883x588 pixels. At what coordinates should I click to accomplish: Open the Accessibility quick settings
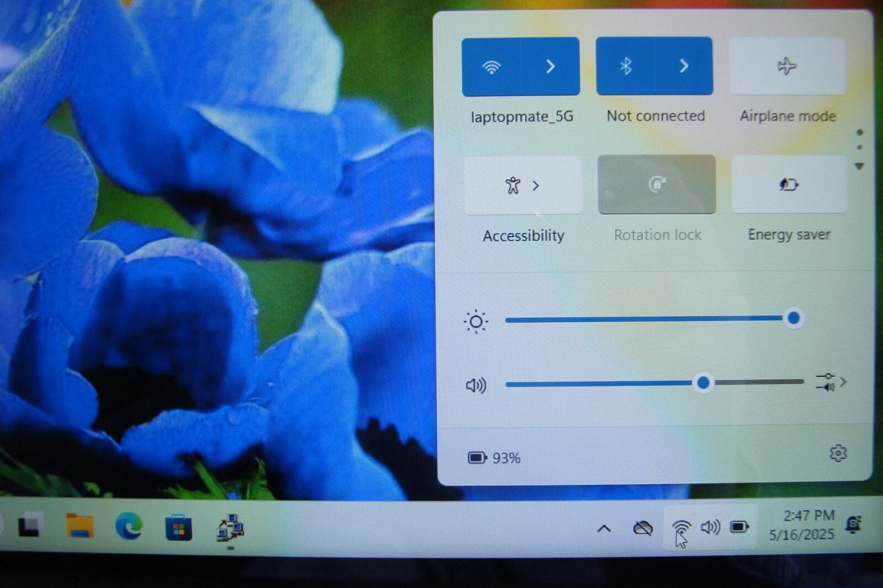pos(522,185)
